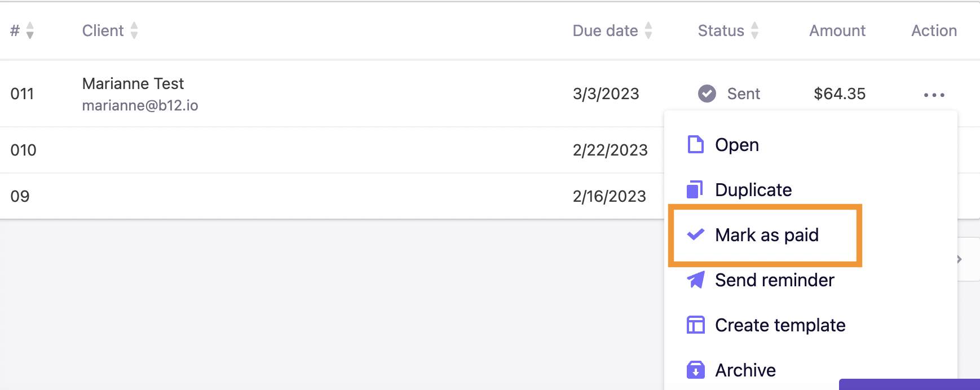Sort invoices by number column
The image size is (980, 390).
point(30,30)
